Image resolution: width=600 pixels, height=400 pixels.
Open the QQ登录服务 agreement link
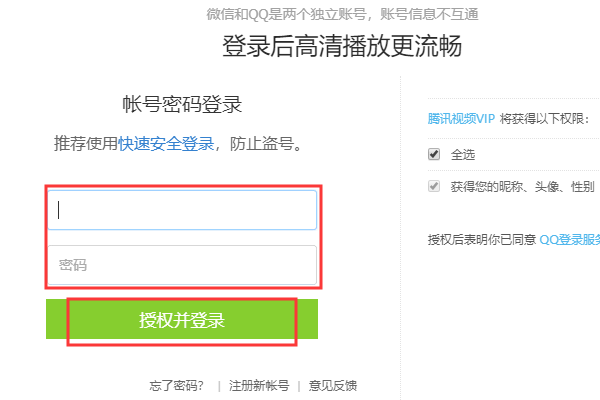570,239
